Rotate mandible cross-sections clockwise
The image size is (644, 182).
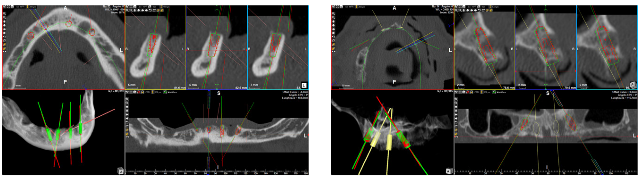tap(154, 10)
